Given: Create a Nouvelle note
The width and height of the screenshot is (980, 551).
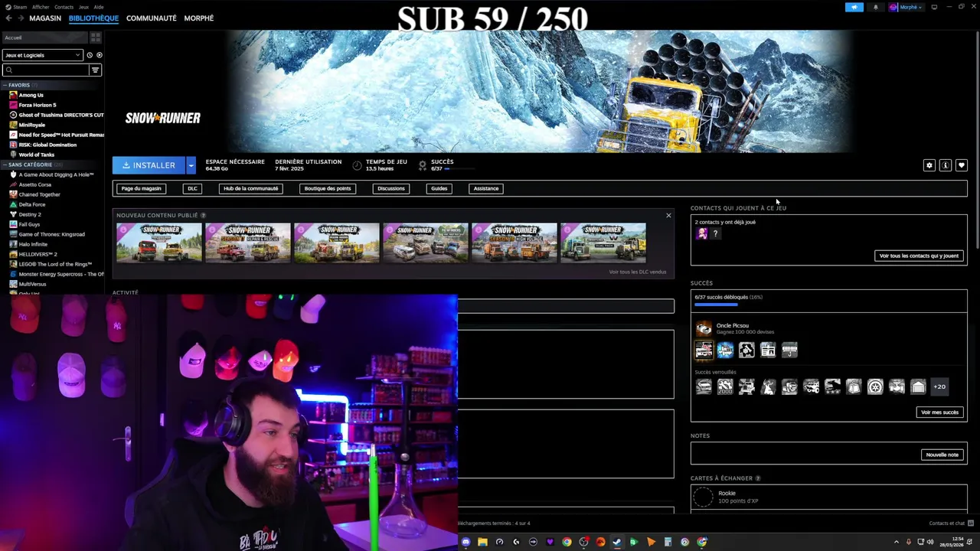Looking at the screenshot, I should tap(942, 455).
